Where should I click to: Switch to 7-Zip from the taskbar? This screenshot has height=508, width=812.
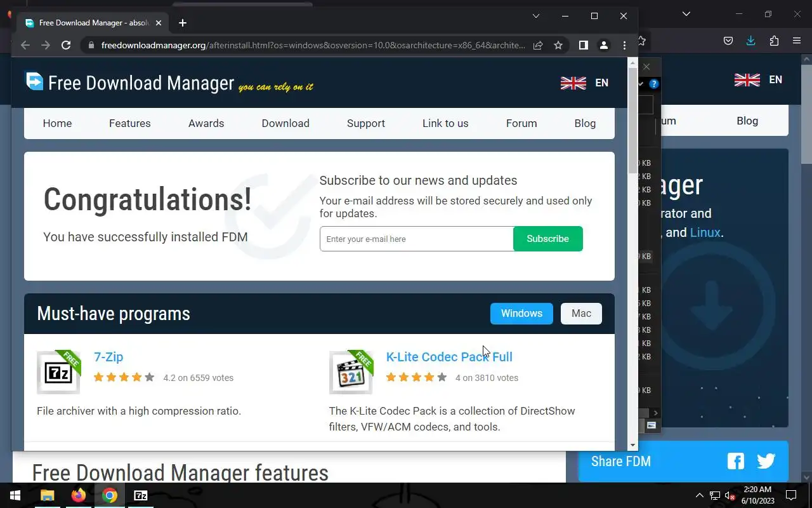[x=141, y=495]
